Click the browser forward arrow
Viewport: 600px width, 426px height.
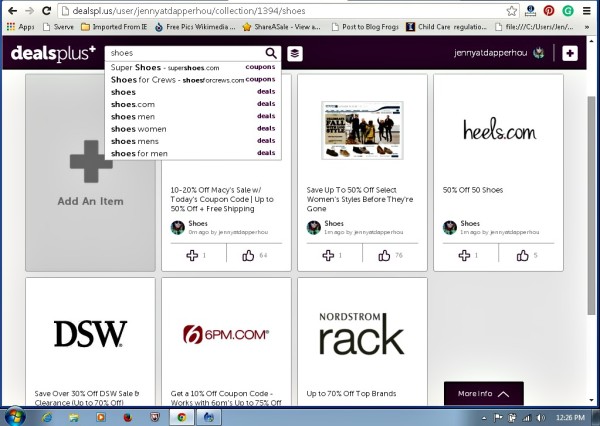(29, 11)
